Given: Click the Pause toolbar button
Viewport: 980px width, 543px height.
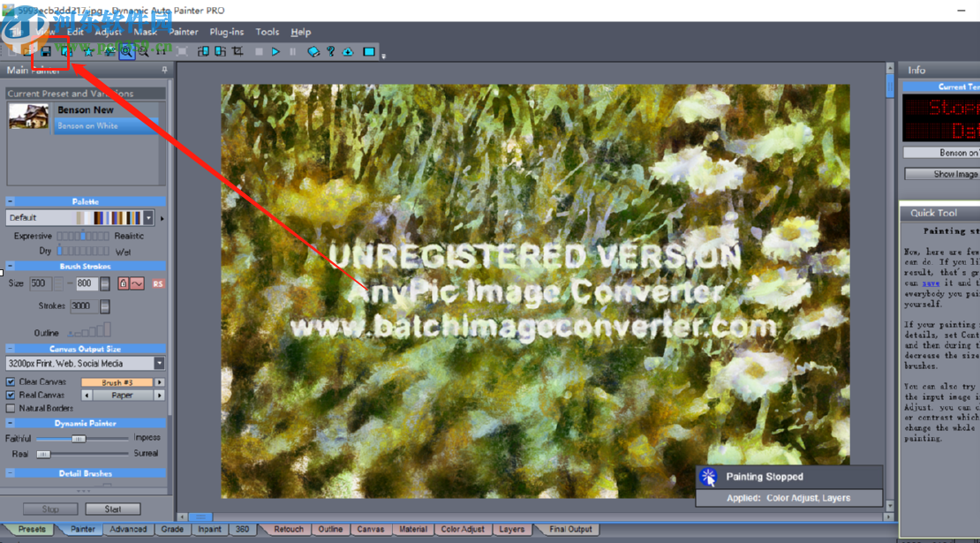Looking at the screenshot, I should [292, 52].
